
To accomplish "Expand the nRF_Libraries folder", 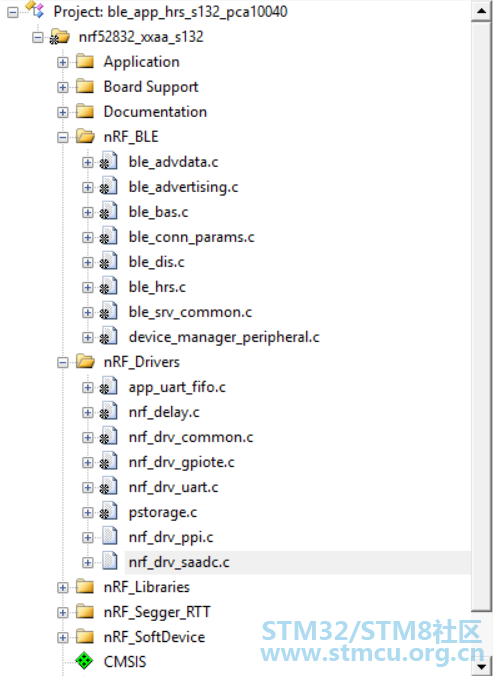I will tap(63, 588).
